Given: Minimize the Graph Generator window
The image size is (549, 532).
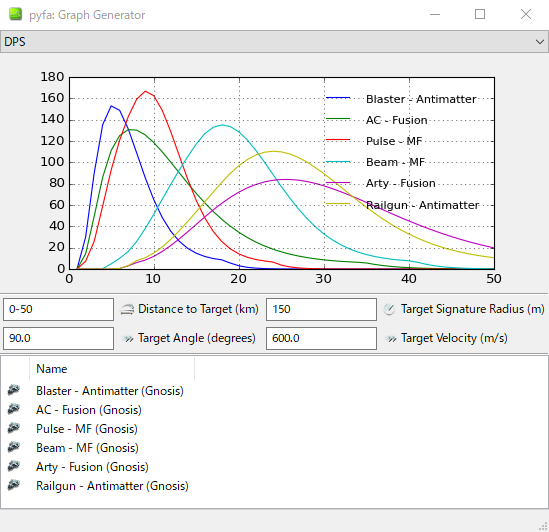Looking at the screenshot, I should (x=435, y=15).
